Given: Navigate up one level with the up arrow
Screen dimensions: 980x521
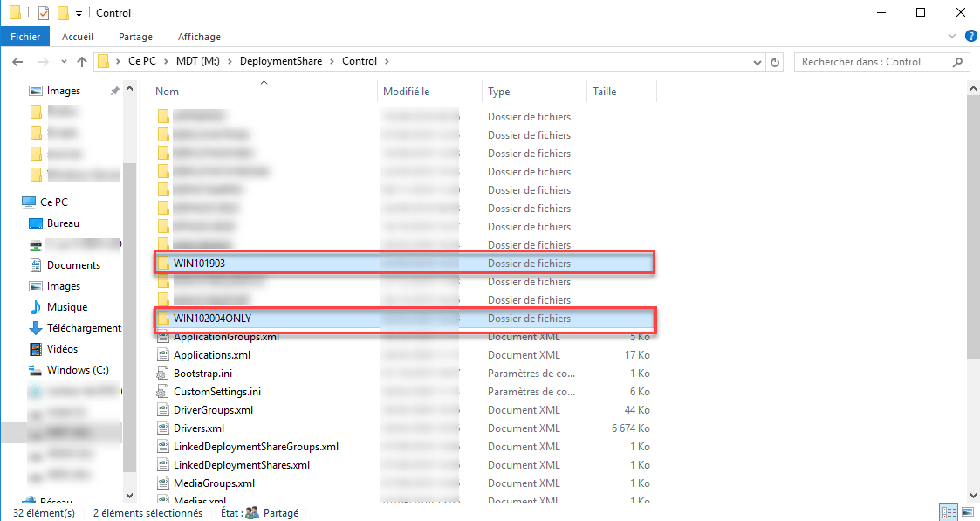Looking at the screenshot, I should (x=82, y=61).
